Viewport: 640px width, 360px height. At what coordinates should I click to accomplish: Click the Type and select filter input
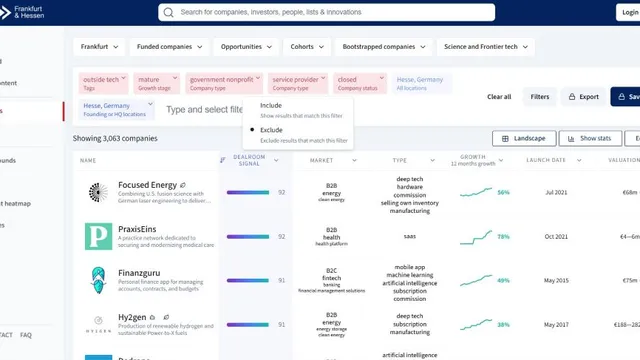pos(204,109)
